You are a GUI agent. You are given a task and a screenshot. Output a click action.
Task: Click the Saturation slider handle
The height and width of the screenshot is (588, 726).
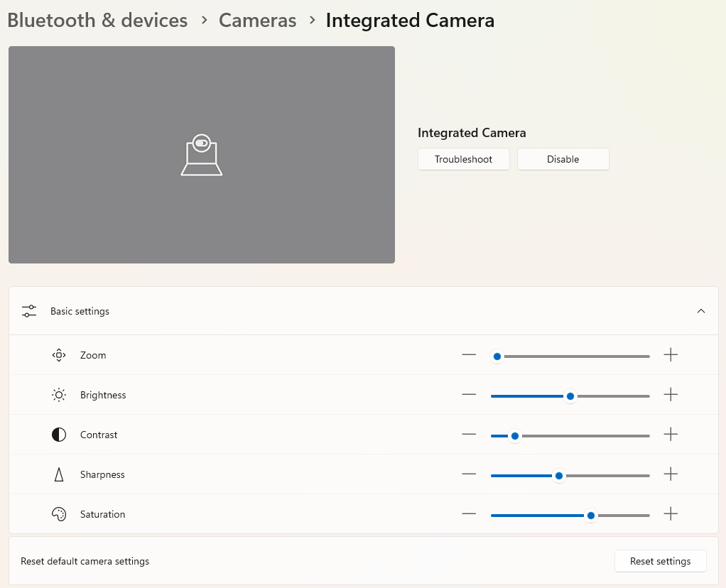(x=590, y=515)
